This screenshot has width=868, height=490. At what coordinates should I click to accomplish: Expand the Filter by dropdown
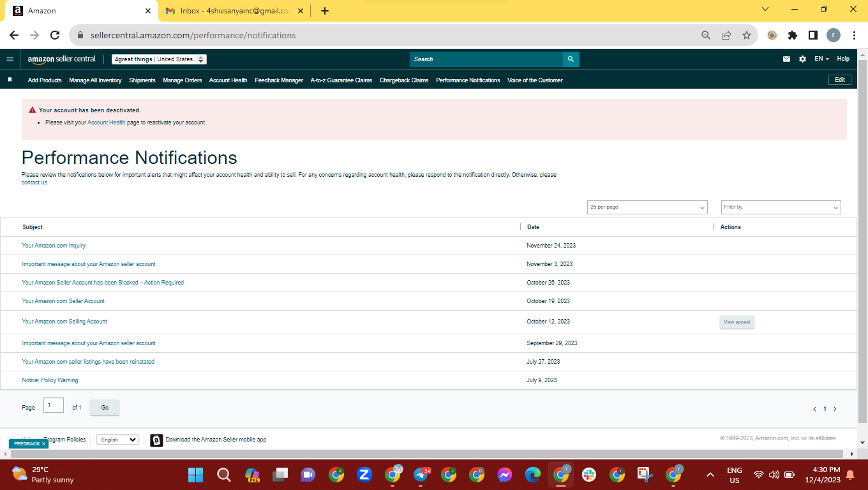(781, 207)
